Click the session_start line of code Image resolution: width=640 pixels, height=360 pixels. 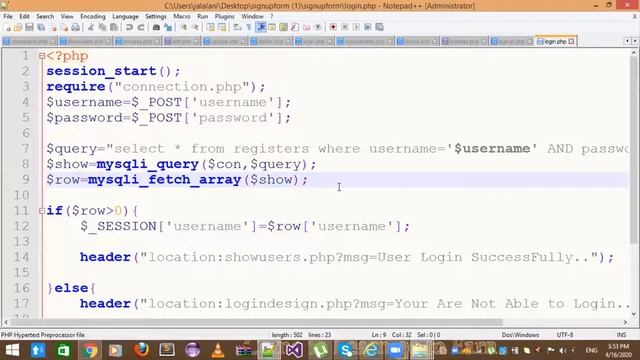click(x=113, y=71)
